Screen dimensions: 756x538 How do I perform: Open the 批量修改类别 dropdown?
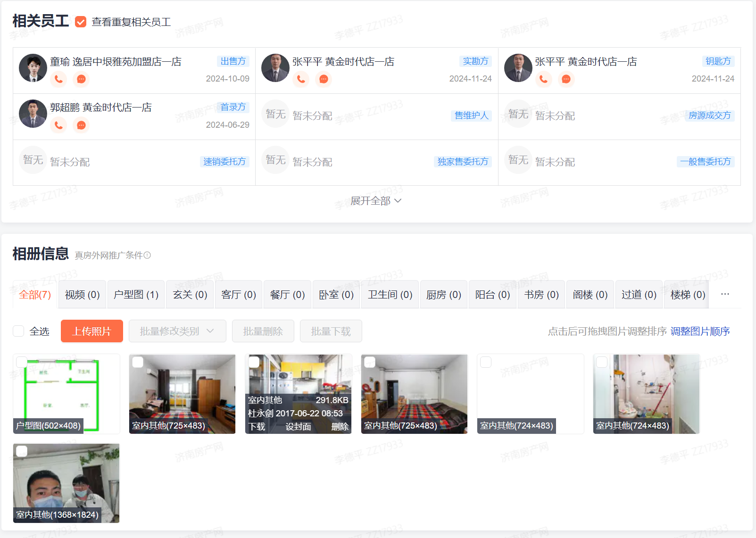click(177, 331)
